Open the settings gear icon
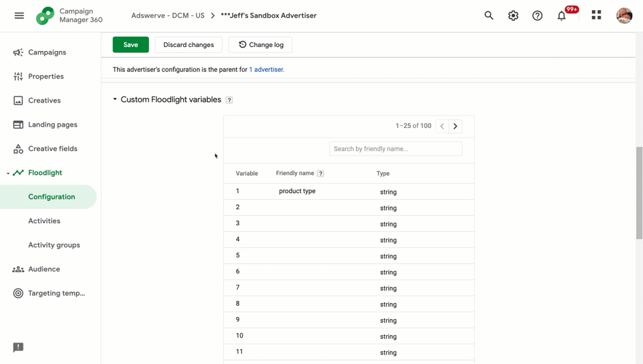 tap(513, 15)
